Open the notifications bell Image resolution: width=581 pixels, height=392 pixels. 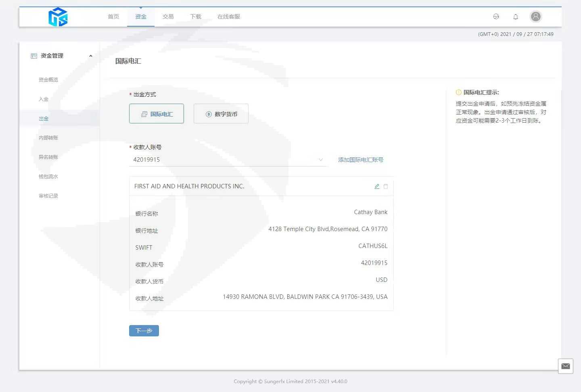click(516, 17)
